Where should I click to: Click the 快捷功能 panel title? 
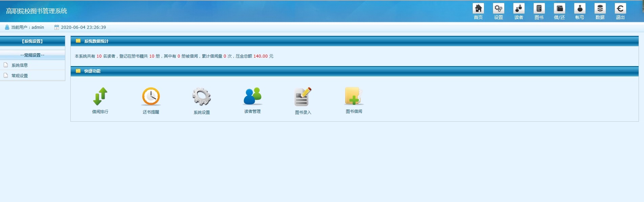[92, 71]
